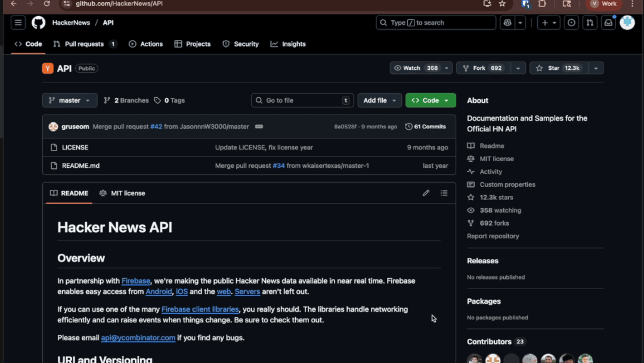Open the Copilot icon in header

(x=507, y=23)
